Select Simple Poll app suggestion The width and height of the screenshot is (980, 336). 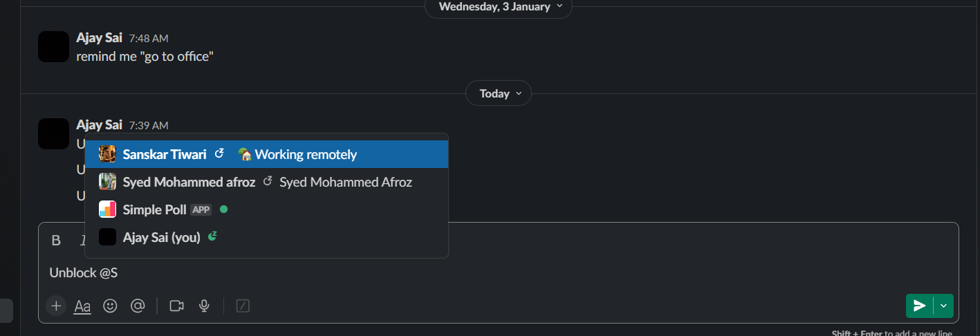155,209
